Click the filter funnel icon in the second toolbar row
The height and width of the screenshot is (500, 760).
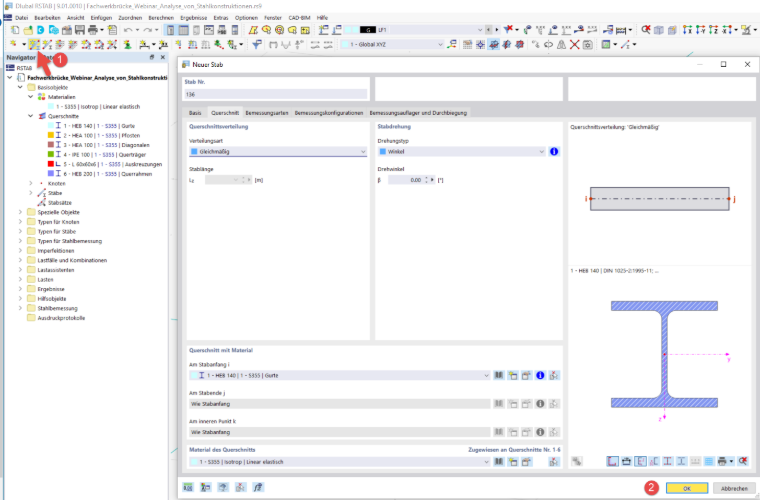256,45
